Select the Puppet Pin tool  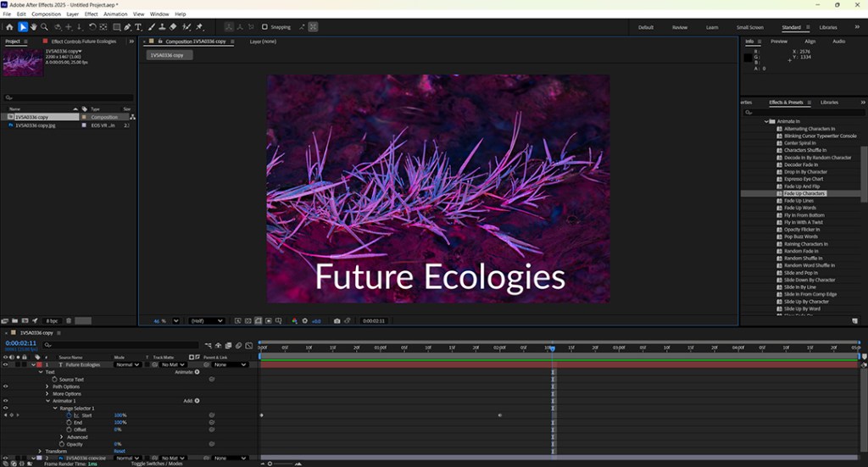(198, 27)
